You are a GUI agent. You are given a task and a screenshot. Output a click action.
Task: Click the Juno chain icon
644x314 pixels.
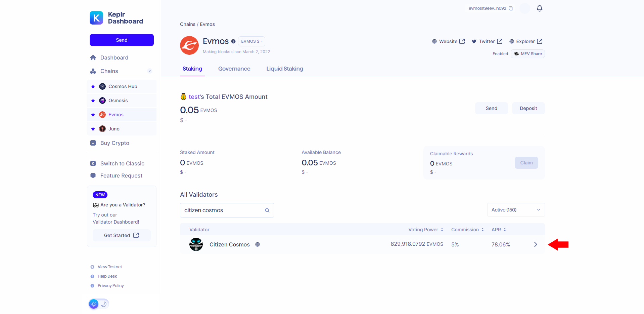pyautogui.click(x=102, y=129)
